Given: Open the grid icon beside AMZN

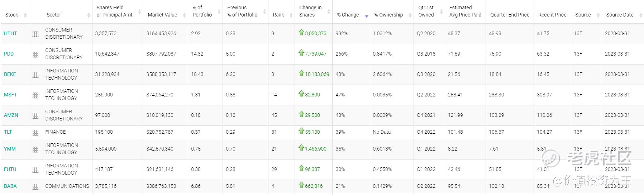Looking at the screenshot, I should pos(35,116).
